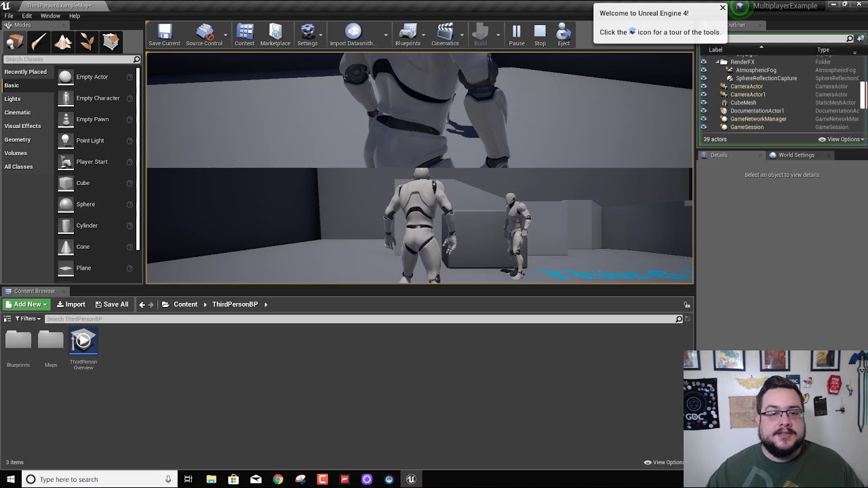868x488 pixels.
Task: Click the Empty Character icon
Action: pos(66,98)
